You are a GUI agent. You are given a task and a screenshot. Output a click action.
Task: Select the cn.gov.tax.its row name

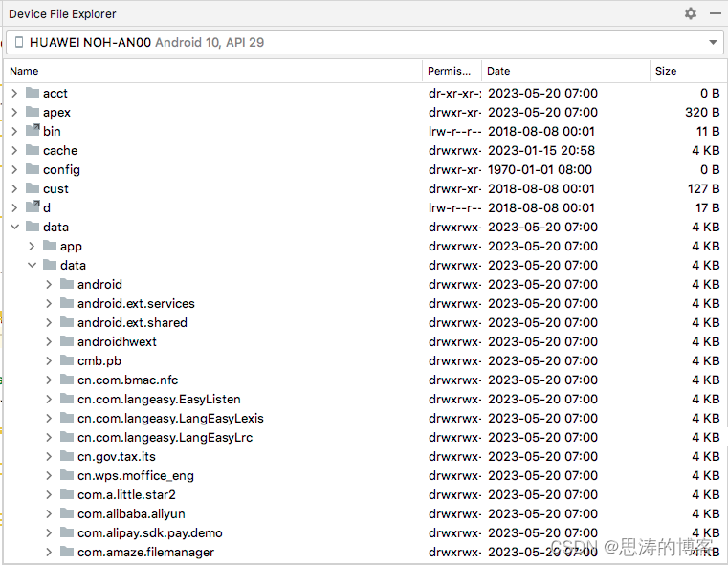tap(117, 457)
